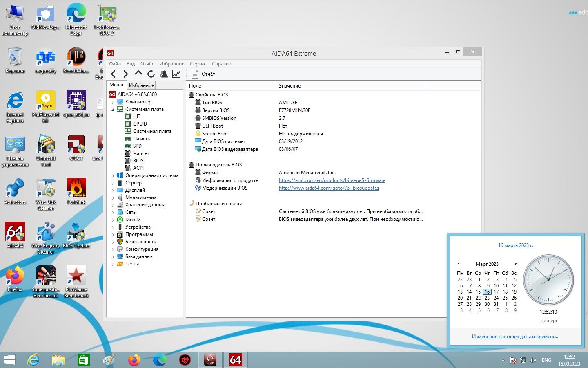Switch to the Избранное tab
Viewport: 588px width, 368px height.
click(141, 85)
